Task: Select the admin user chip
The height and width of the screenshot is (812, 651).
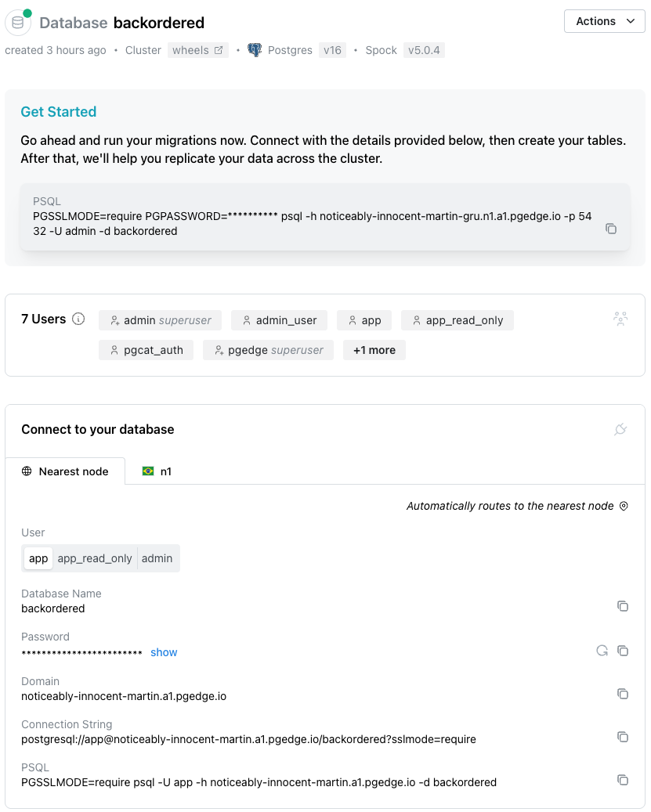Action: (x=157, y=558)
